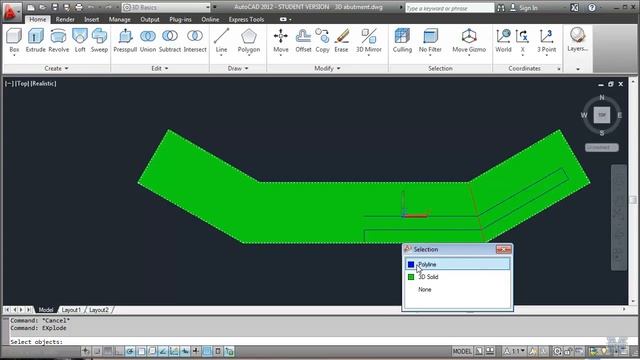This screenshot has width=640, height=360.
Task: Choose 3D Solid in Selection dialog
Action: click(x=457, y=277)
